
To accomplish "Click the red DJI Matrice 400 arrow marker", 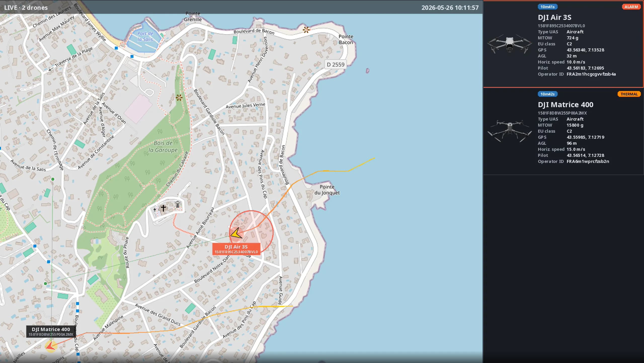I will [x=51, y=346].
